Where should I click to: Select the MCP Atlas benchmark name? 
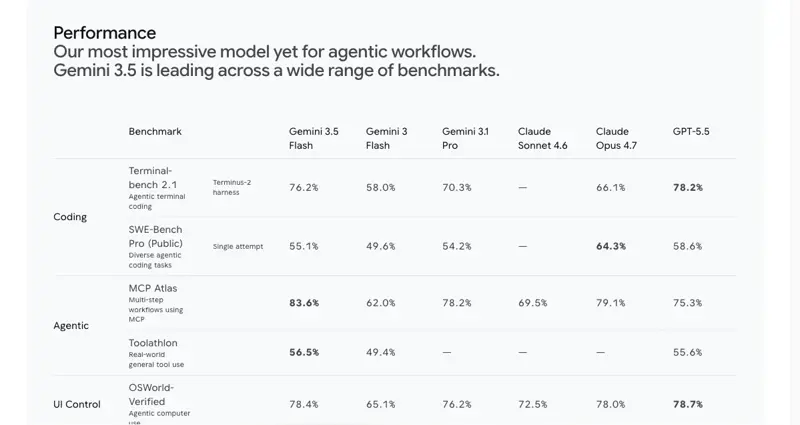(153, 288)
